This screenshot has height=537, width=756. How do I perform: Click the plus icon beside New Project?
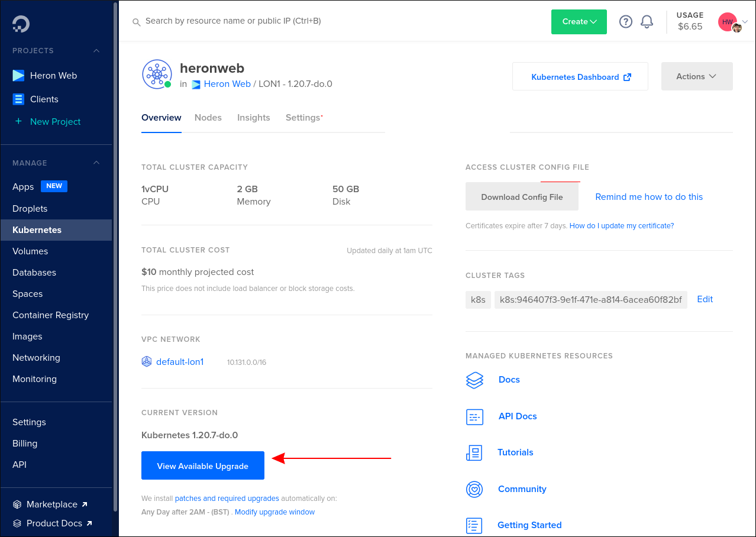(18, 121)
